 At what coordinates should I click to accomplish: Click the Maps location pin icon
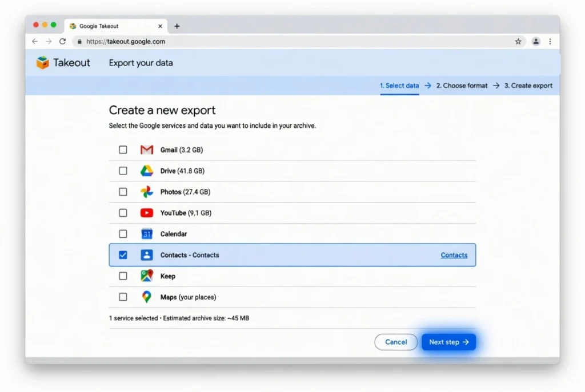point(147,297)
